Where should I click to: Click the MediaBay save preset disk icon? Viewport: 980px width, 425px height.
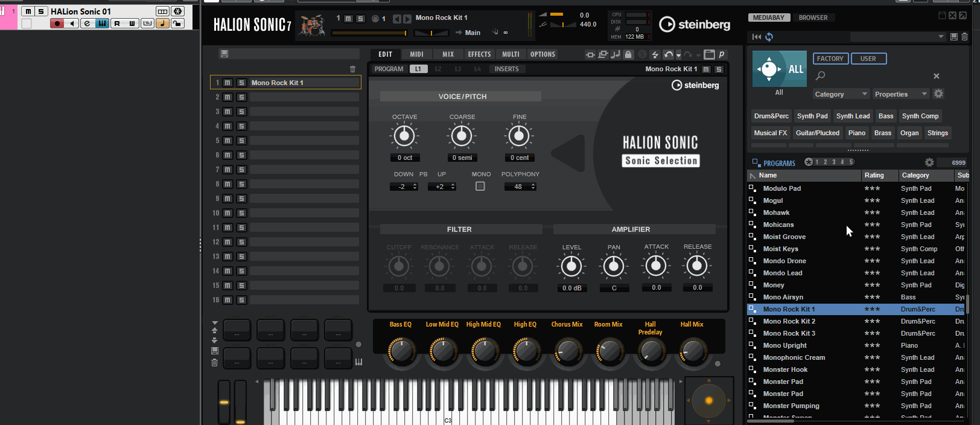(x=954, y=37)
